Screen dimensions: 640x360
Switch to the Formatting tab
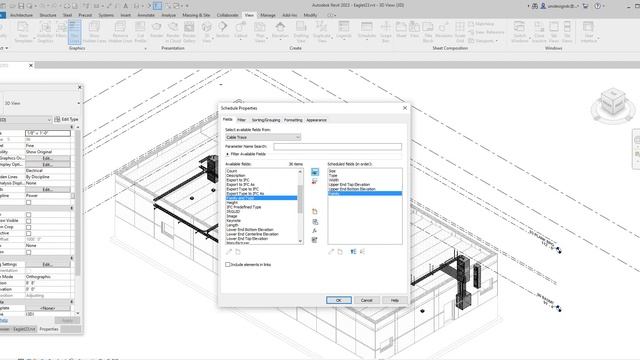[x=293, y=120]
